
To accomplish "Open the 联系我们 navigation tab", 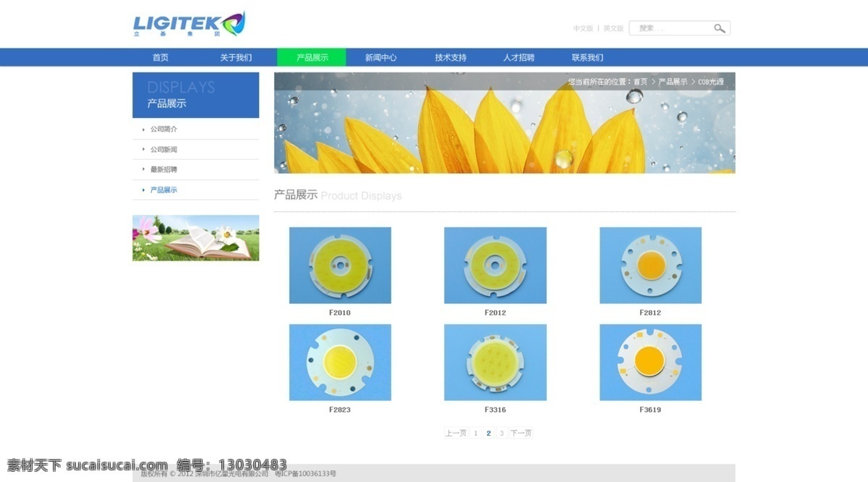I will pyautogui.click(x=587, y=57).
